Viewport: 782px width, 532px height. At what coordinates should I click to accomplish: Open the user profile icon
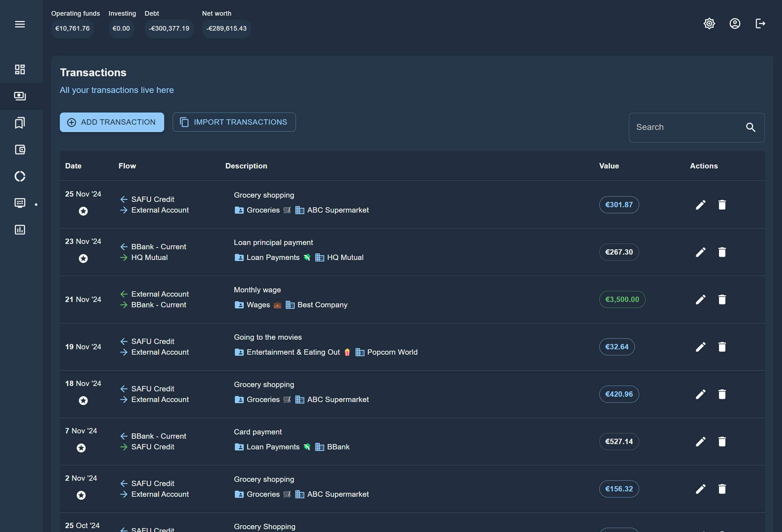point(735,24)
